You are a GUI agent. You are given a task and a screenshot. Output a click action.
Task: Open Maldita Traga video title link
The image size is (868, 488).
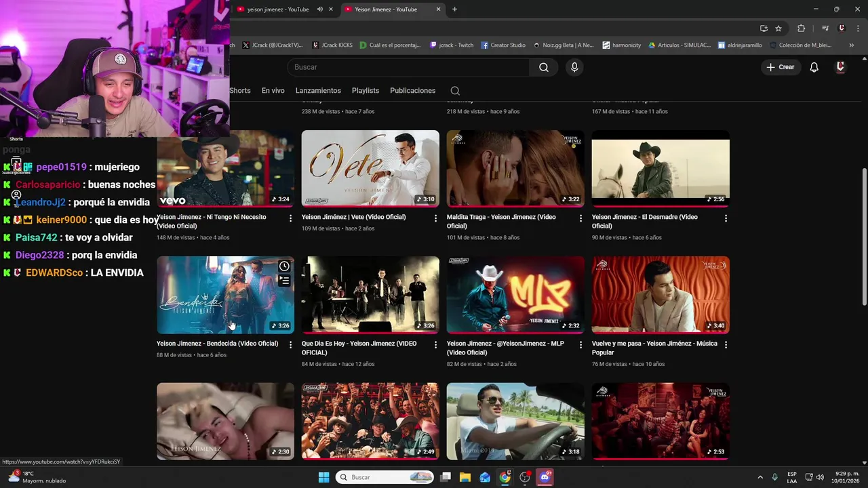point(501,221)
